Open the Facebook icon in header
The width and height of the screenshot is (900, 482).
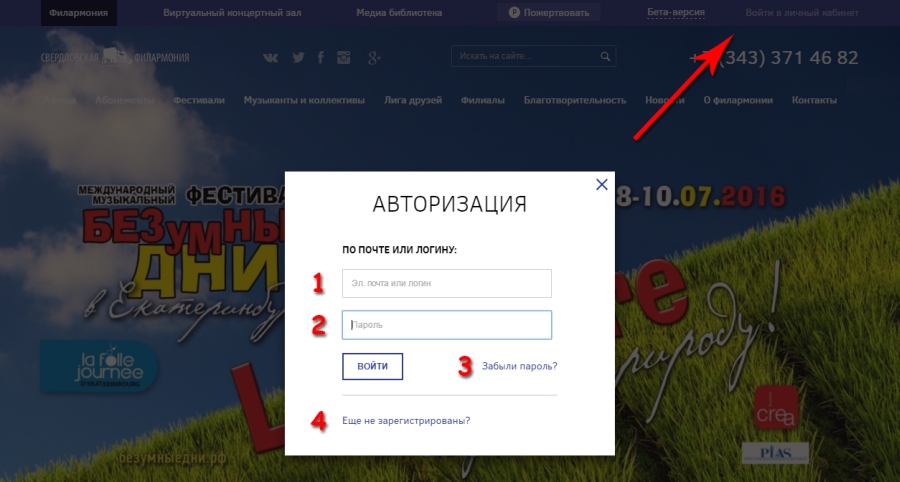321,57
